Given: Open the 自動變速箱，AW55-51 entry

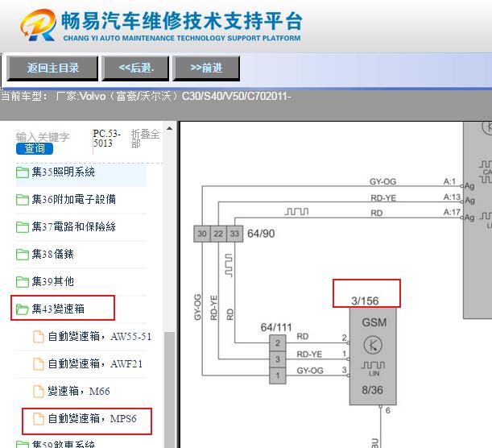Looking at the screenshot, I should point(100,337).
